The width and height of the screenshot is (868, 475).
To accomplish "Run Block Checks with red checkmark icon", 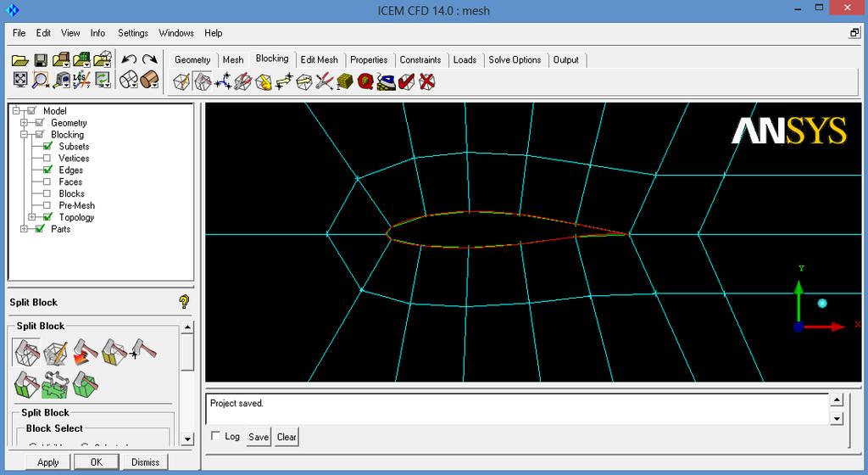I will pyautogui.click(x=406, y=82).
